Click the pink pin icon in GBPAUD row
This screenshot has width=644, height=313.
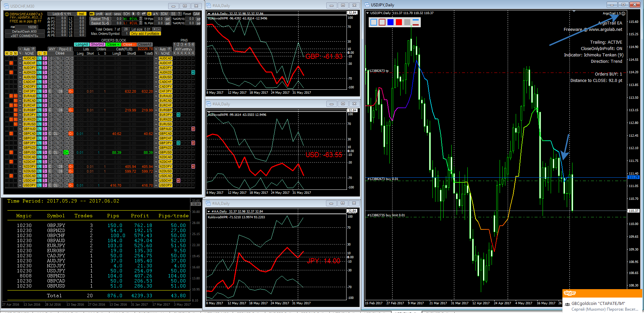tap(193, 129)
